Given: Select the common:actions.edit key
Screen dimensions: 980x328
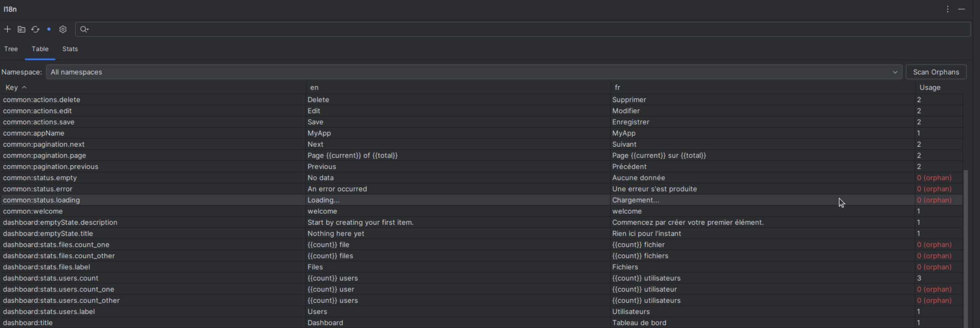Looking at the screenshot, I should coord(37,111).
